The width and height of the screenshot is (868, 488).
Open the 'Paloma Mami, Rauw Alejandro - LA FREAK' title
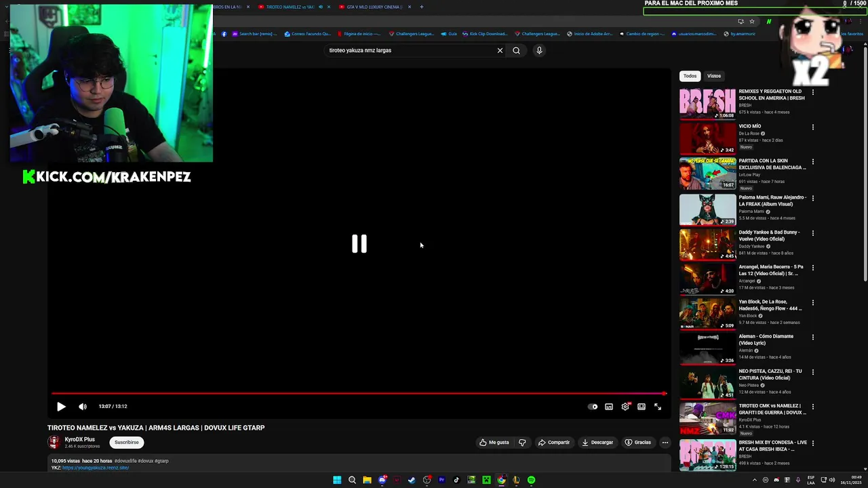point(772,201)
